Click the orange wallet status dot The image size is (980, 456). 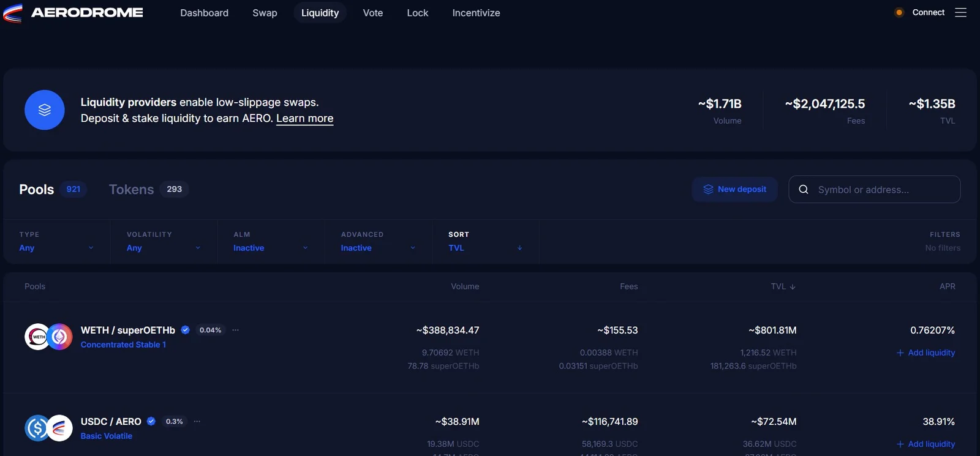[899, 12]
